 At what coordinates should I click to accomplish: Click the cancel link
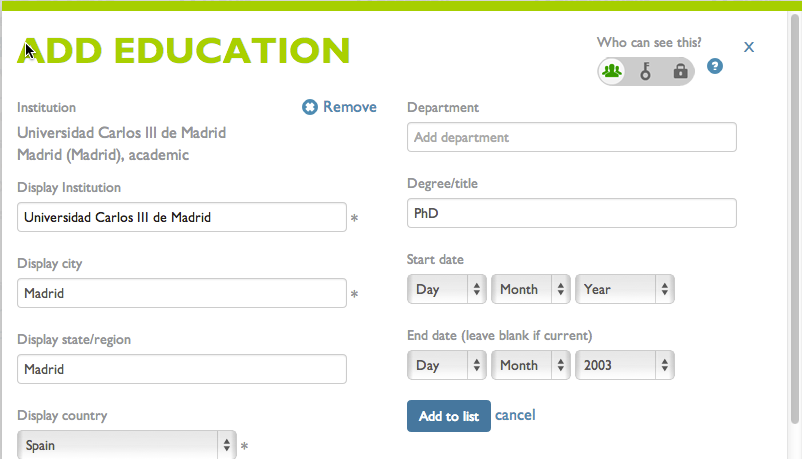tap(515, 415)
